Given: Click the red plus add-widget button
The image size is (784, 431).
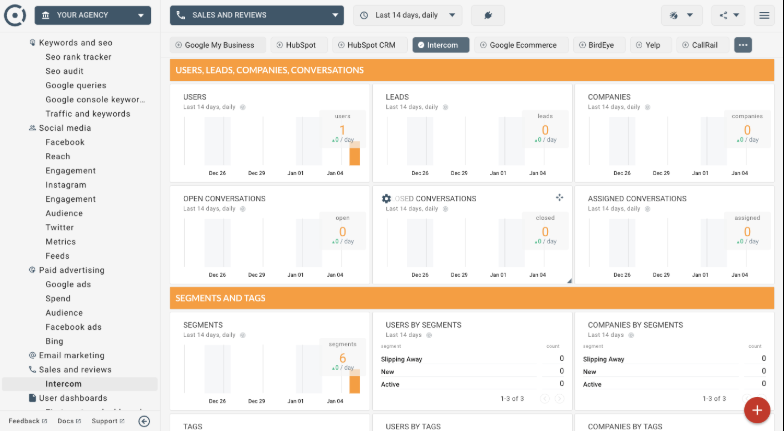Looking at the screenshot, I should point(757,409).
